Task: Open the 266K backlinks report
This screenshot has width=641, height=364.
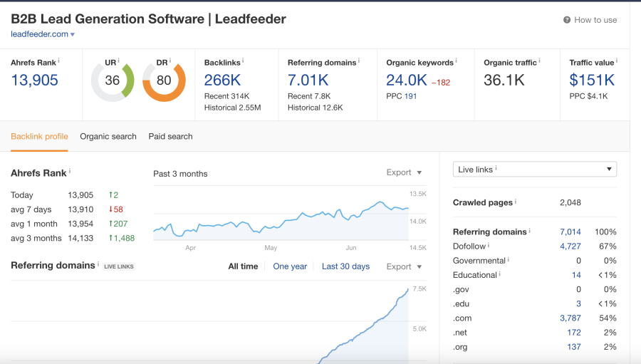Action: pos(222,80)
